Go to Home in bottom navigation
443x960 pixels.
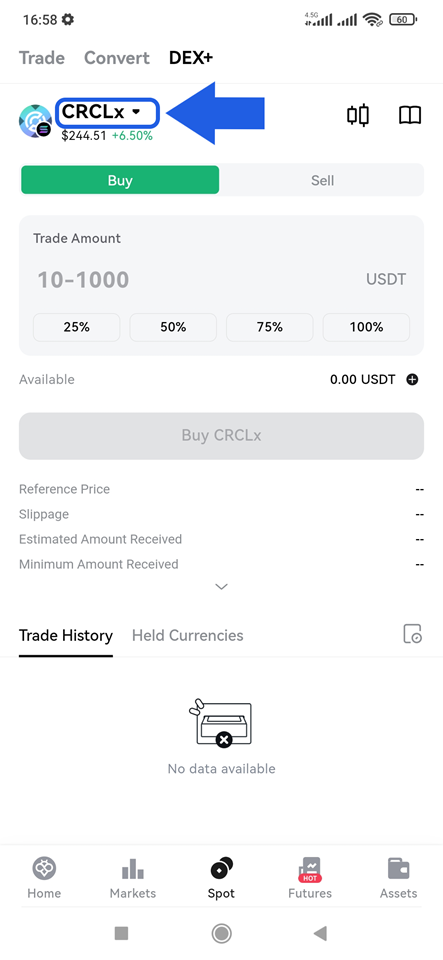[x=44, y=877]
